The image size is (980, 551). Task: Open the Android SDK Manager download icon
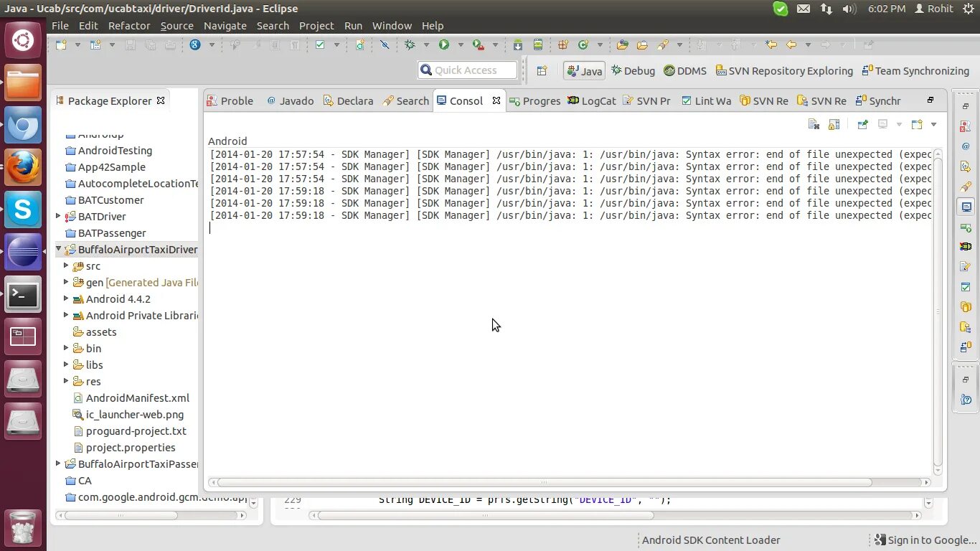tap(518, 44)
